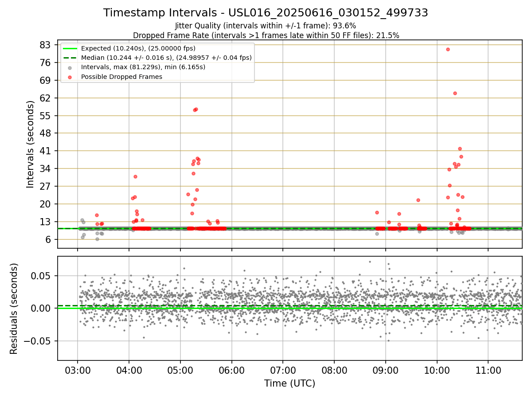532x399 pixels.
Task: Click the dashed dark-green line sample in the legend
Action: coord(70,58)
